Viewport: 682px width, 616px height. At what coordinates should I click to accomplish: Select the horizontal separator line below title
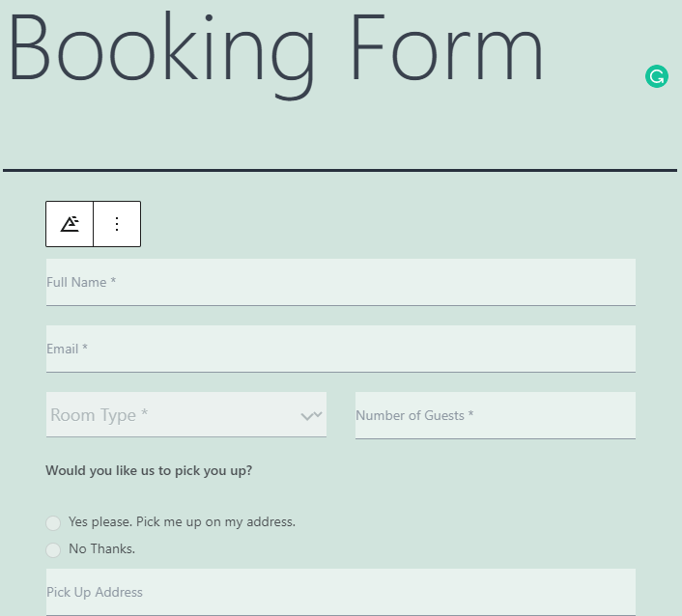[340, 170]
